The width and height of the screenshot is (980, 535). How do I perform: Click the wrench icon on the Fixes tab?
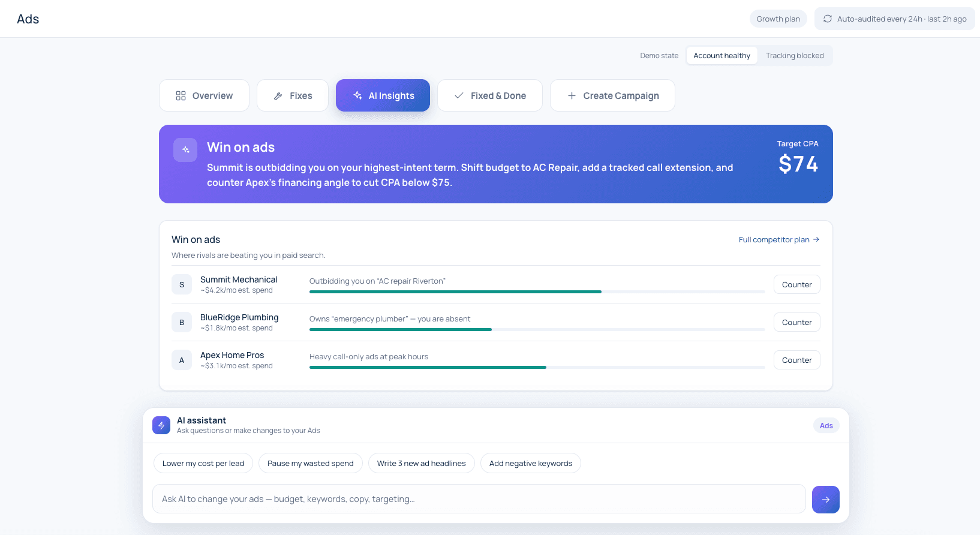(x=278, y=96)
